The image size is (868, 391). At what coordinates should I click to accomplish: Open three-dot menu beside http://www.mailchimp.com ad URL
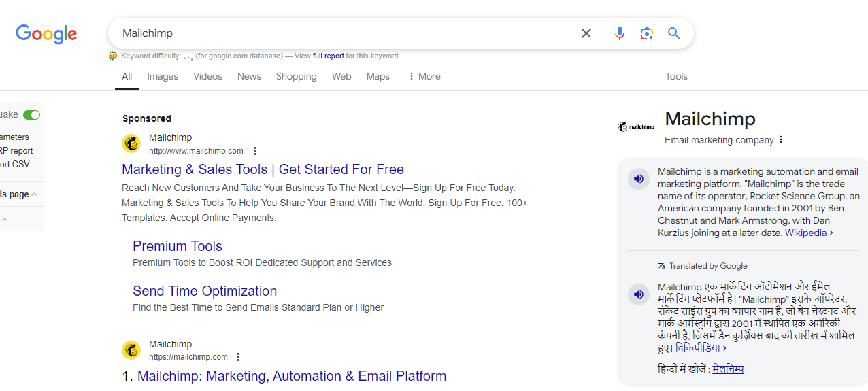coord(255,151)
